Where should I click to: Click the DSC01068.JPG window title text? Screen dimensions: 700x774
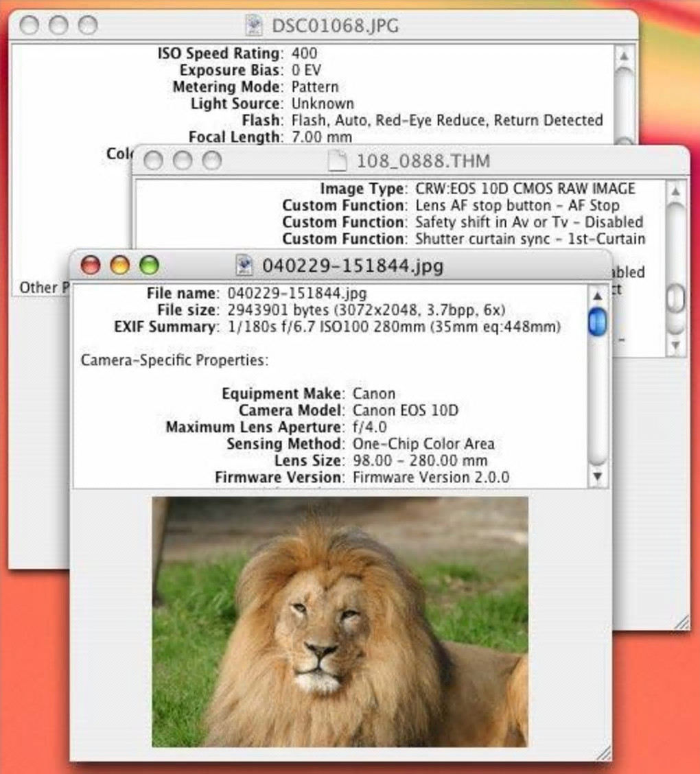(x=335, y=25)
